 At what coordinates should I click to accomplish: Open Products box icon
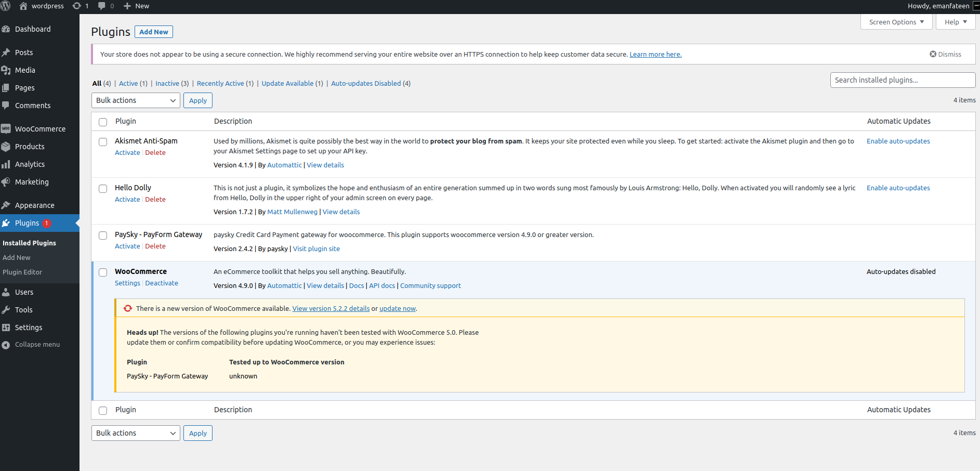(x=6, y=147)
